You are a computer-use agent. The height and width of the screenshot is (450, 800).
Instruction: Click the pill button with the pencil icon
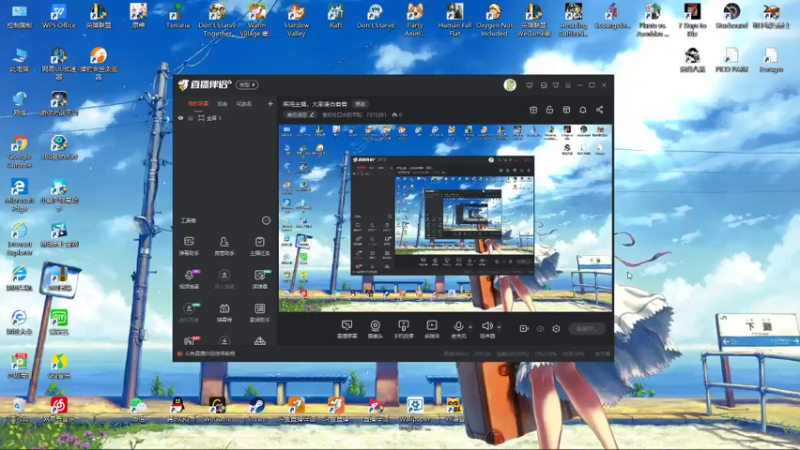299,115
